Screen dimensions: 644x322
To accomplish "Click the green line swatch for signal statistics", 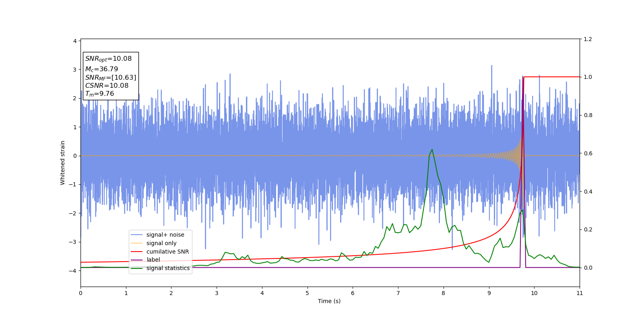I will tap(137, 268).
